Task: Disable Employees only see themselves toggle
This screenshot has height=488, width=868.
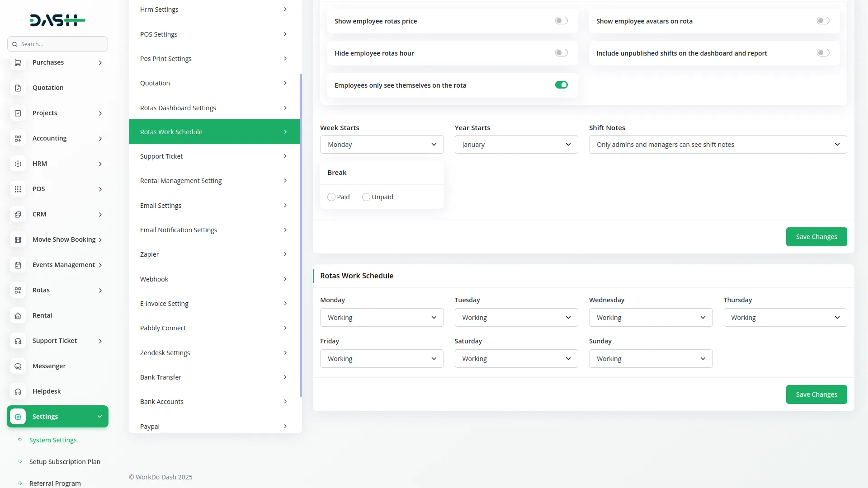Action: [561, 85]
